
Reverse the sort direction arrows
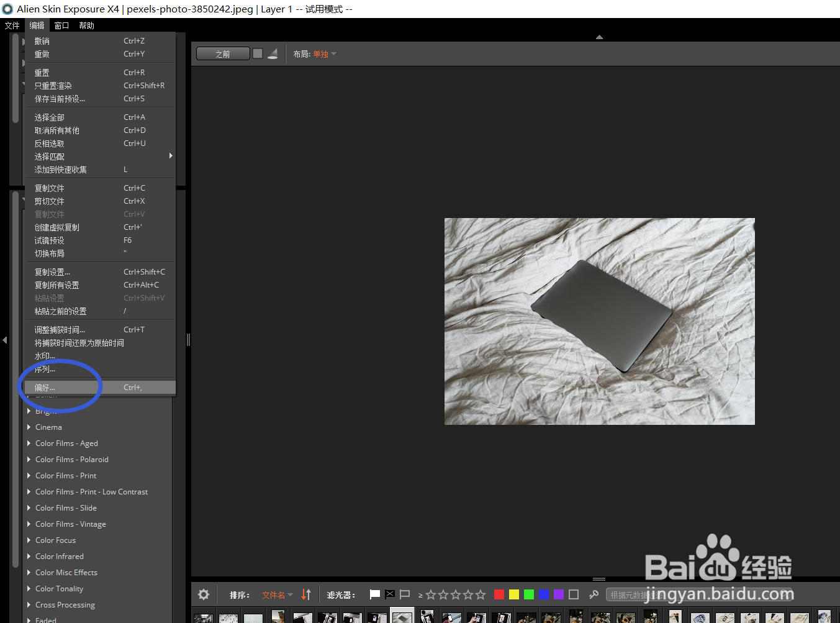(306, 594)
